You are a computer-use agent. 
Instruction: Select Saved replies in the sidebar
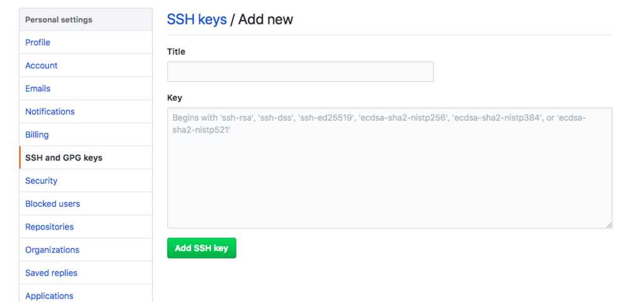pos(52,273)
